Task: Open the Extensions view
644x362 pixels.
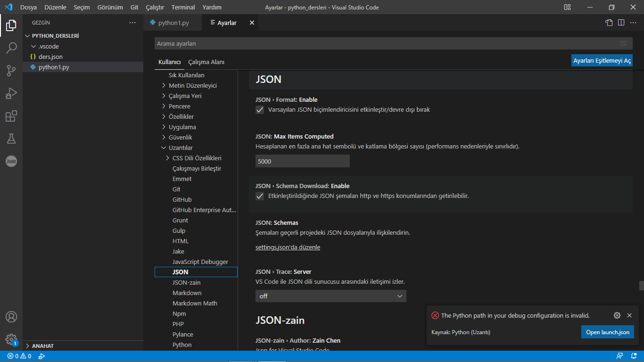Action: 11,116
